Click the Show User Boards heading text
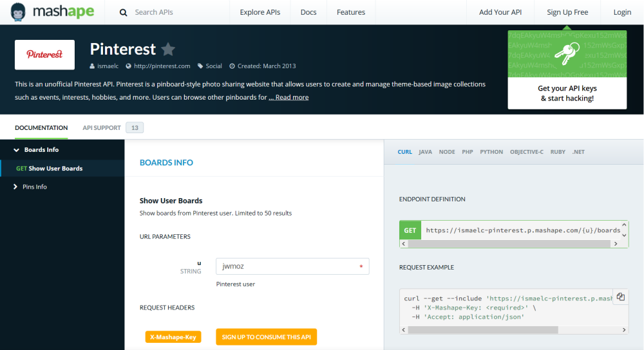The image size is (644, 350). pyautogui.click(x=171, y=201)
